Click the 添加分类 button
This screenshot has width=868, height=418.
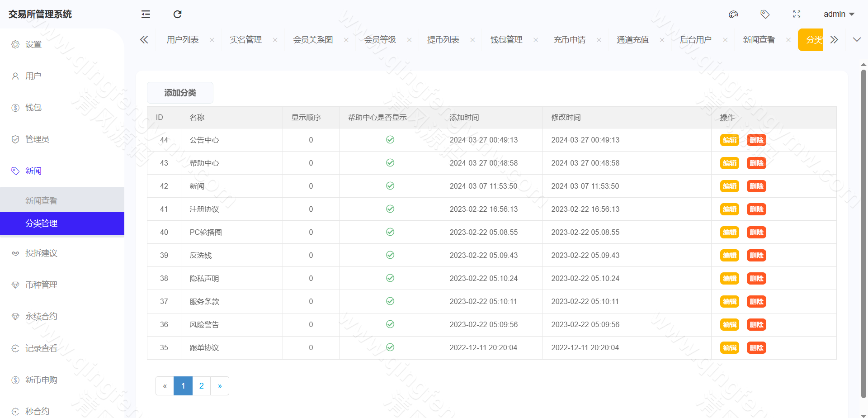[x=180, y=92]
